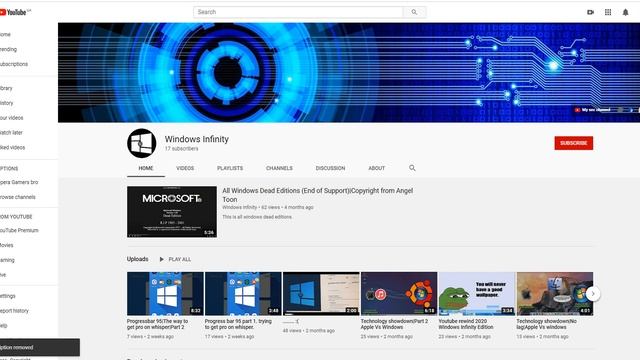Click the featured video description text
The width and height of the screenshot is (640, 360).
(257, 217)
